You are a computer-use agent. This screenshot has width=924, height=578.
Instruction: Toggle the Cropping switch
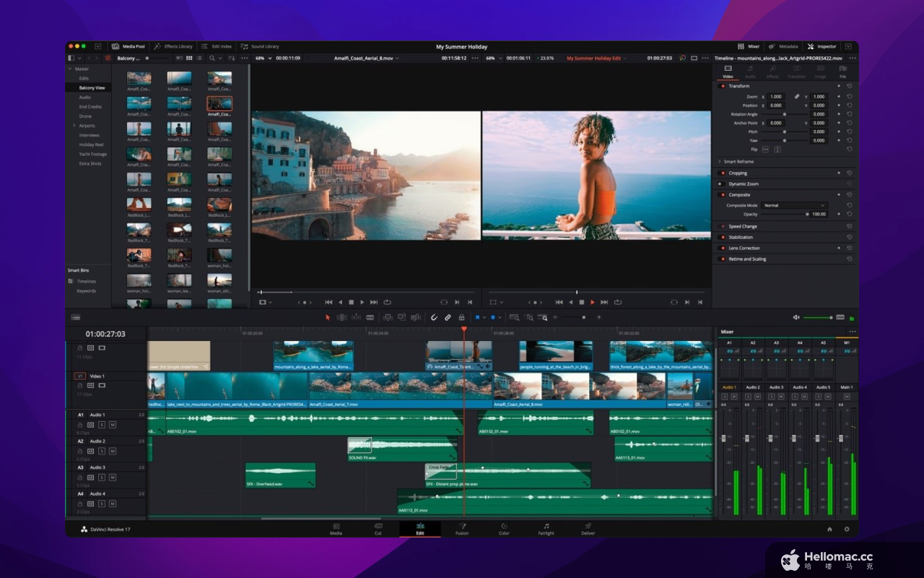(723, 173)
